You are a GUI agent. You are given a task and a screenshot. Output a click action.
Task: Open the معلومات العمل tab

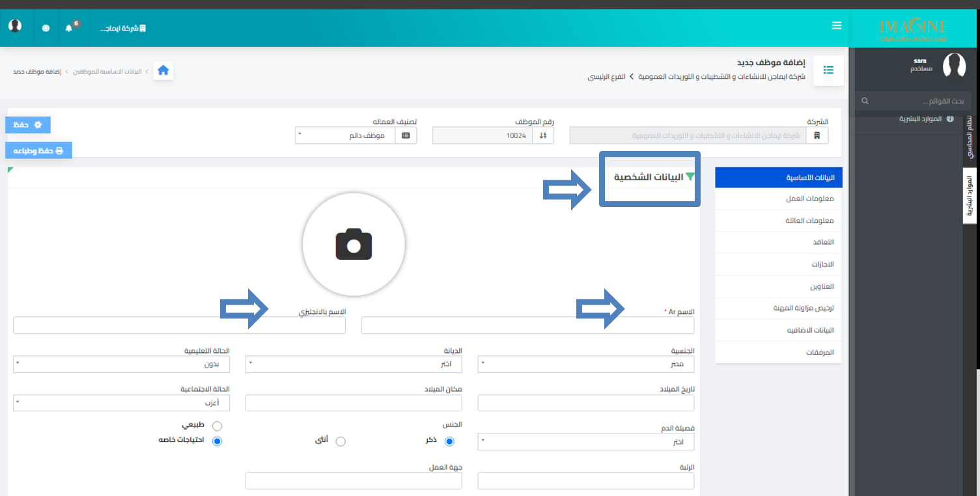click(778, 199)
